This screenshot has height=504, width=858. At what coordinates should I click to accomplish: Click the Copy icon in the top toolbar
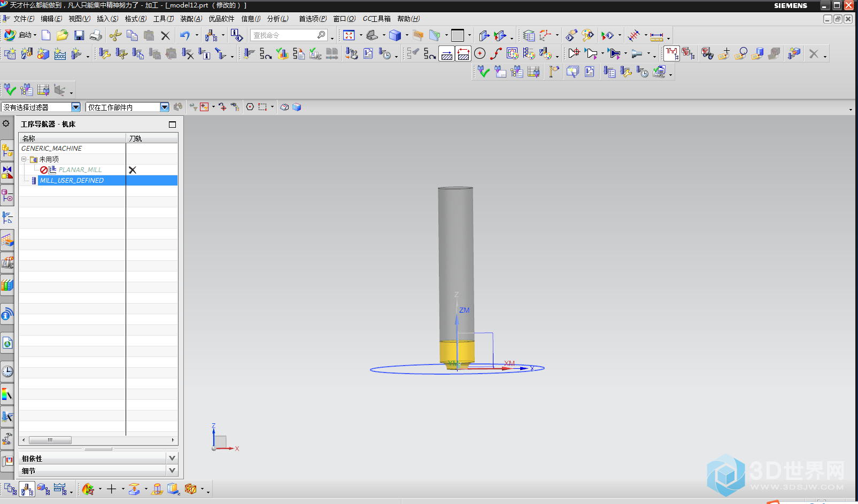point(132,35)
